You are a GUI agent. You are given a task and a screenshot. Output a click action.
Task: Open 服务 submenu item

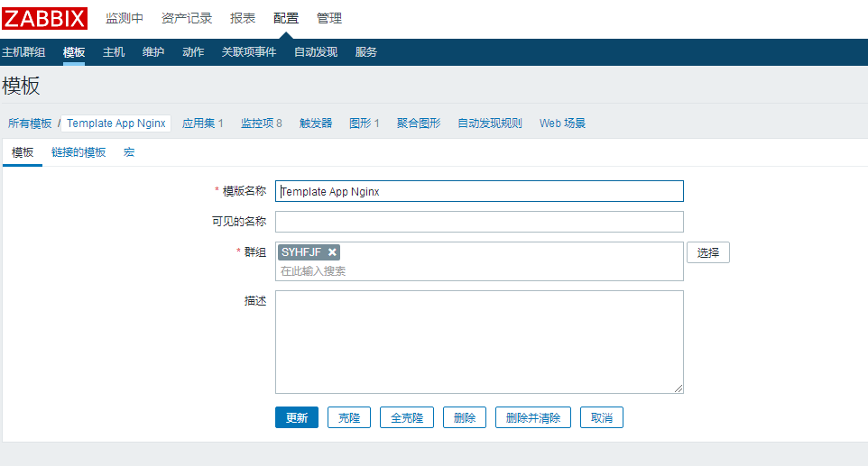(x=366, y=52)
